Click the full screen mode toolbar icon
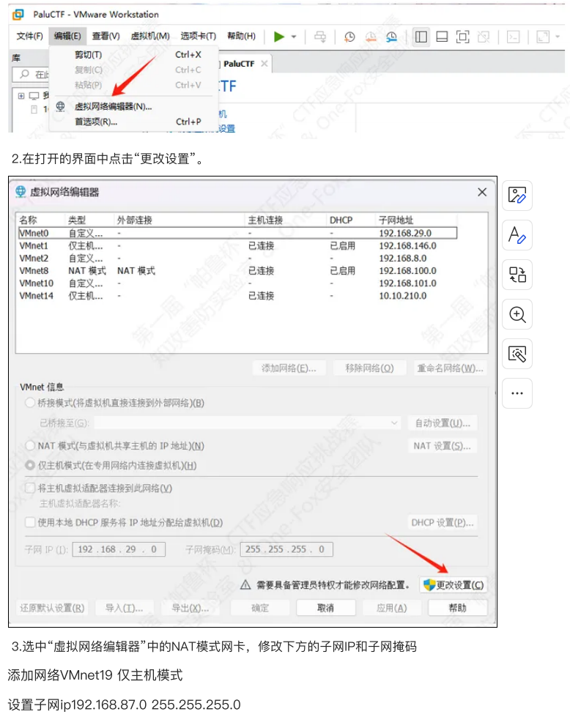 [462, 37]
